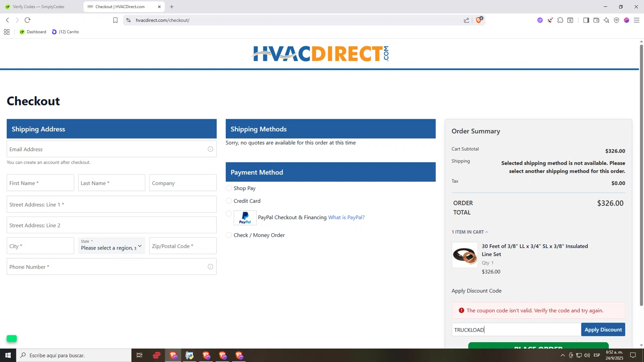
Task: Open a new browser tab
Action: [172, 7]
